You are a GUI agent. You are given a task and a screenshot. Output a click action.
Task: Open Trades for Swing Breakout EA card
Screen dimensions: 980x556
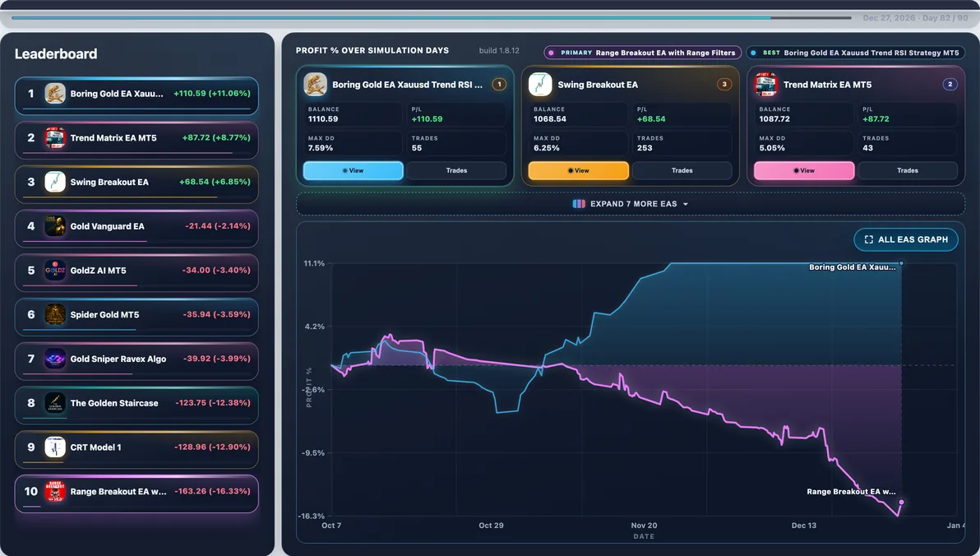tap(682, 171)
